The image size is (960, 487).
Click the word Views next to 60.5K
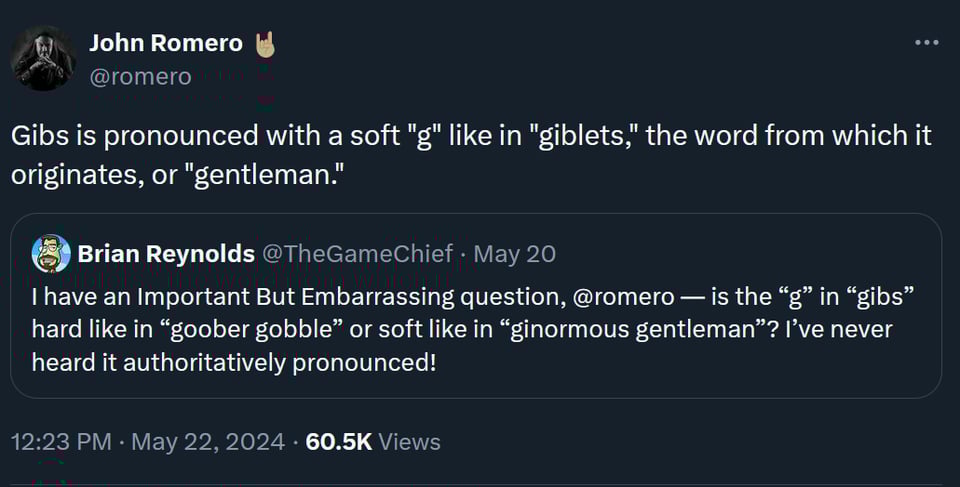click(410, 441)
